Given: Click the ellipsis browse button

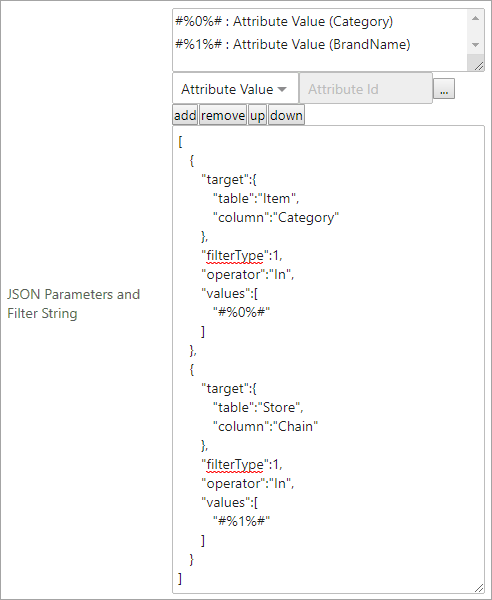Looking at the screenshot, I should [444, 89].
